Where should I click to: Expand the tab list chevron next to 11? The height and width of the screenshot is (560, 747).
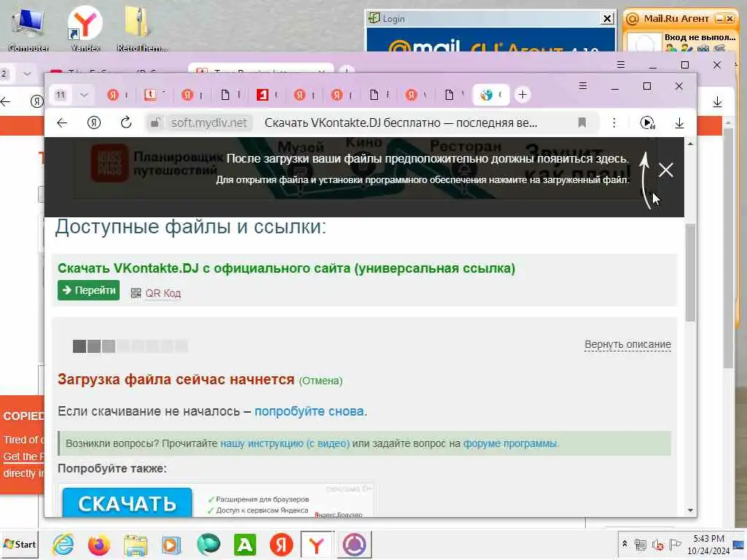click(85, 95)
